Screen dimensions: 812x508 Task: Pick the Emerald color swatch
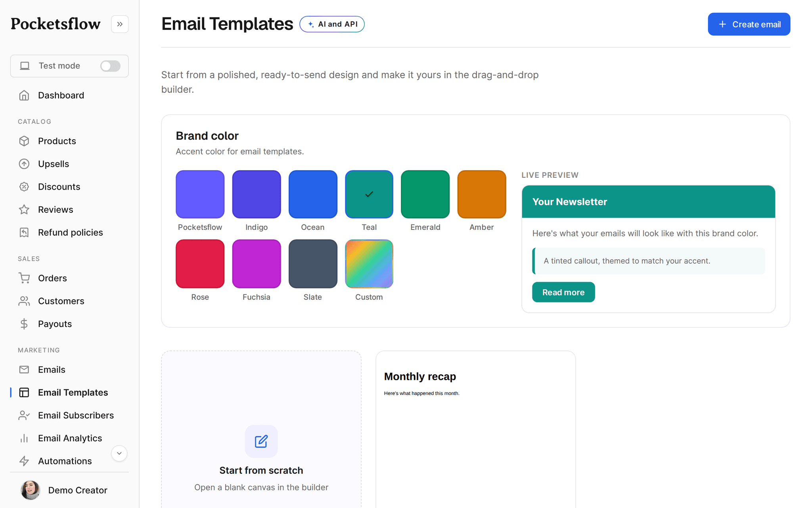coord(425,194)
